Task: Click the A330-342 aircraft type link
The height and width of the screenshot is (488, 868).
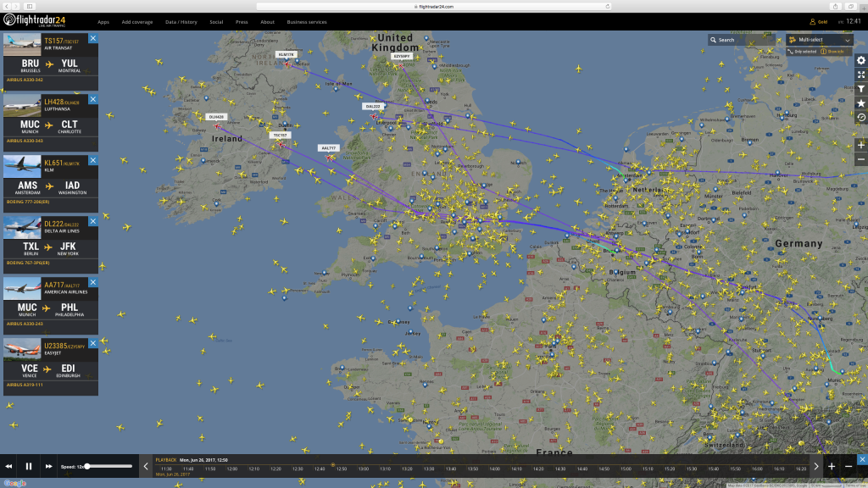Action: [25, 80]
